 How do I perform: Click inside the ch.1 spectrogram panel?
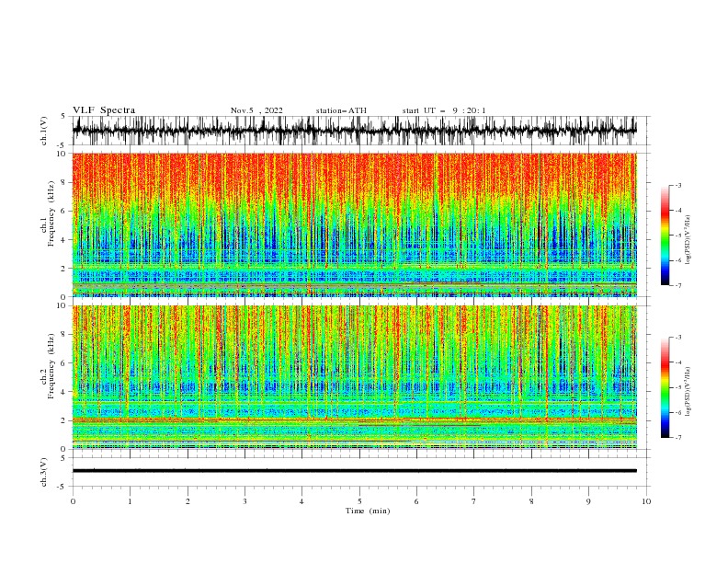[354, 224]
